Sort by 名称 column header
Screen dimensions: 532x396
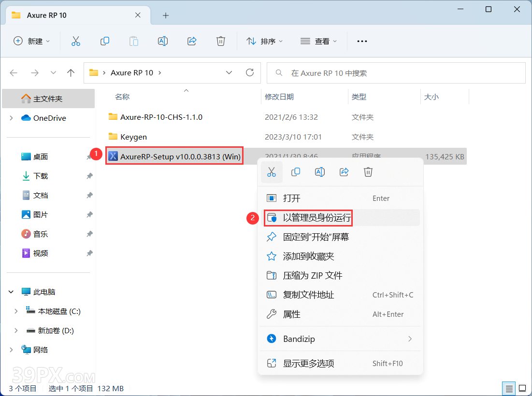[122, 97]
